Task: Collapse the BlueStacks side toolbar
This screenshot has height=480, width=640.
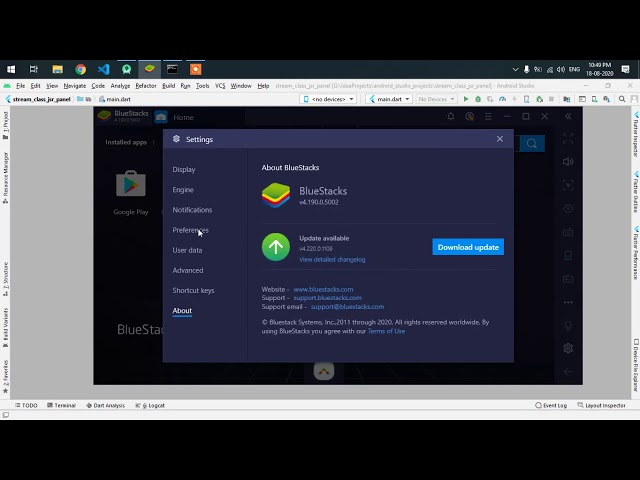Action: pyautogui.click(x=568, y=116)
